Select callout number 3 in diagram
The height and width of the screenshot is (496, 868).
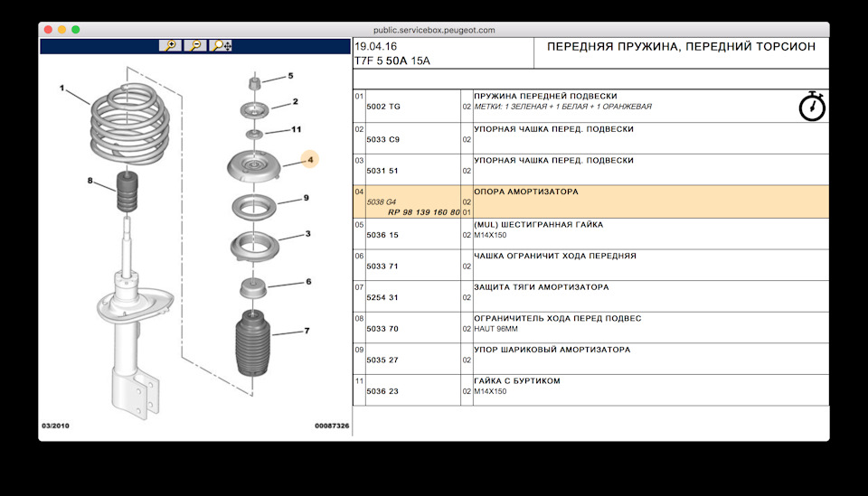[x=307, y=234]
